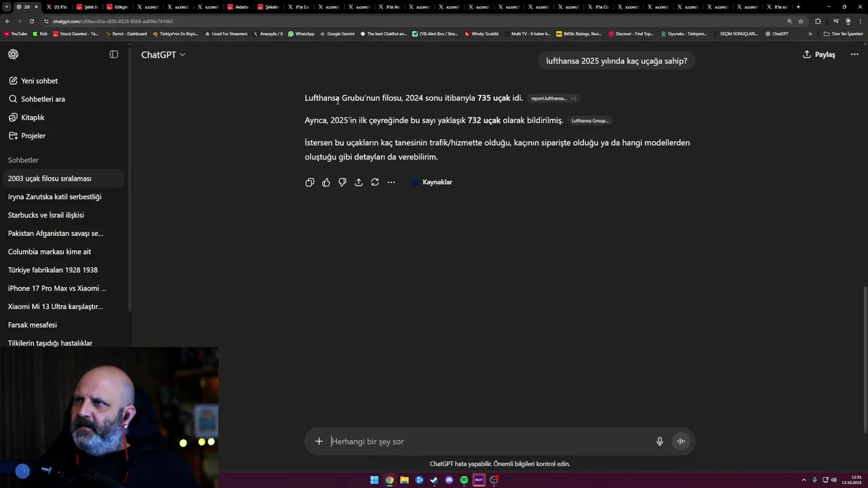Bookmark this page with the star icon
This screenshot has height=488, width=868.
tap(801, 21)
